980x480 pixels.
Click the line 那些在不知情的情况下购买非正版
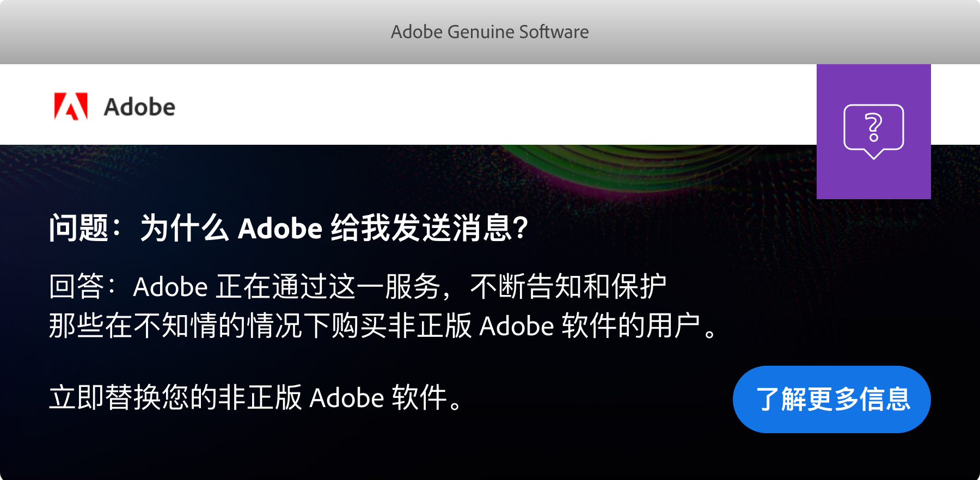click(260, 326)
